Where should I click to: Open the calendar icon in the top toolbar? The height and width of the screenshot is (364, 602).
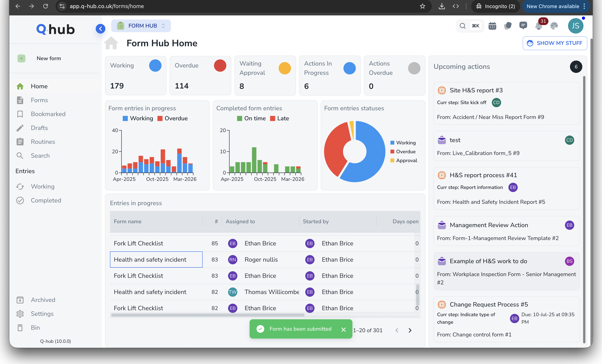tap(492, 26)
